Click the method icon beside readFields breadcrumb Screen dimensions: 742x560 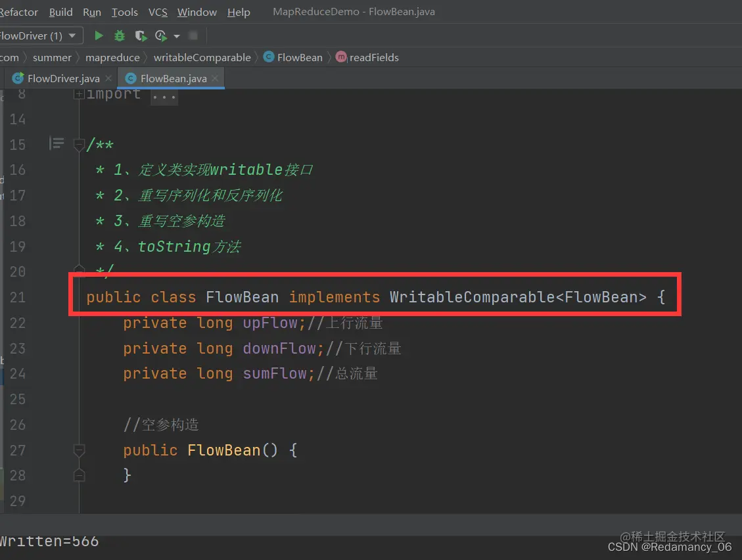pos(341,57)
